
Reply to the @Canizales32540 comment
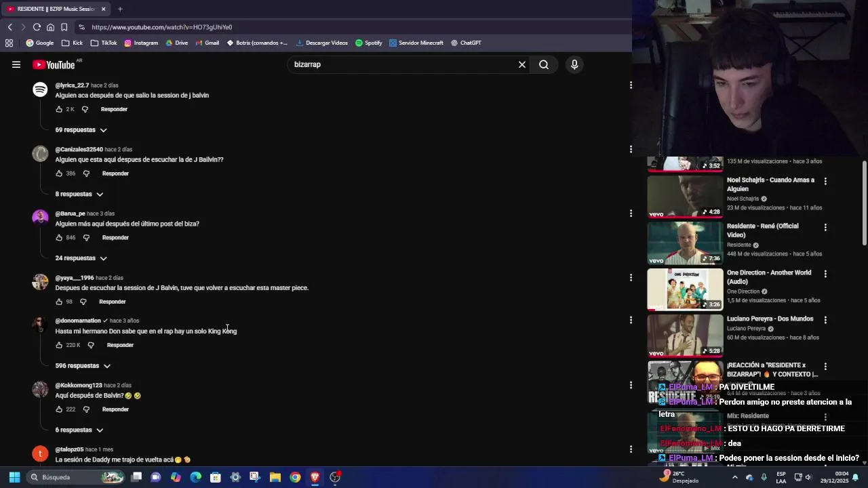pyautogui.click(x=115, y=174)
